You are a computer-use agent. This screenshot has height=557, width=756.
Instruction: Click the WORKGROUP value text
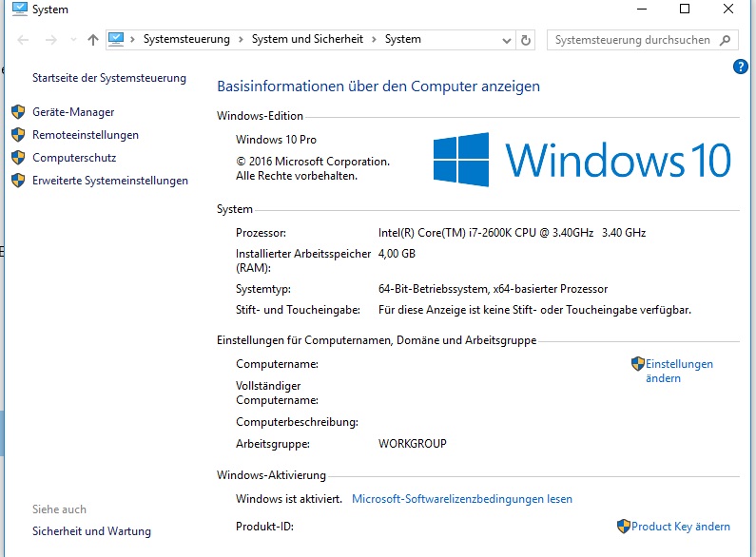(412, 444)
